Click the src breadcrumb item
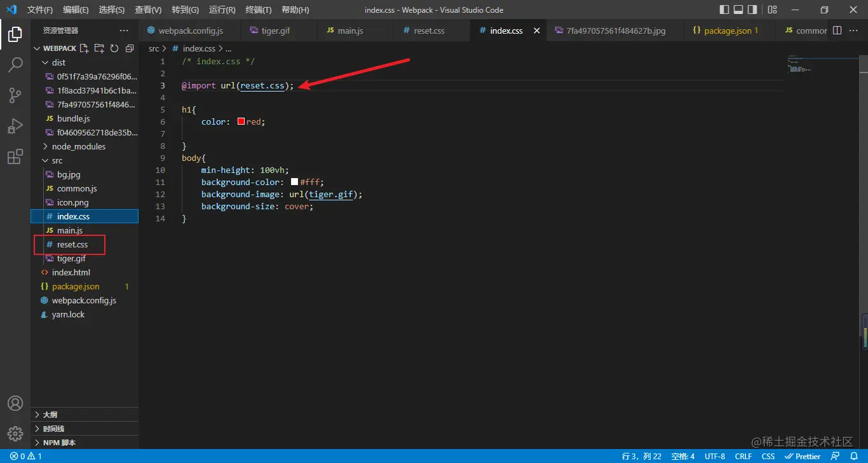The width and height of the screenshot is (868, 463). [154, 48]
